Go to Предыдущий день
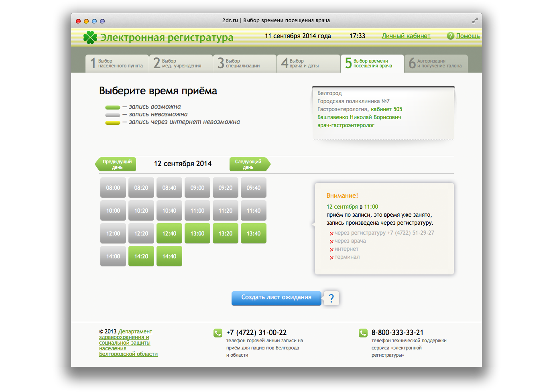 (x=116, y=165)
